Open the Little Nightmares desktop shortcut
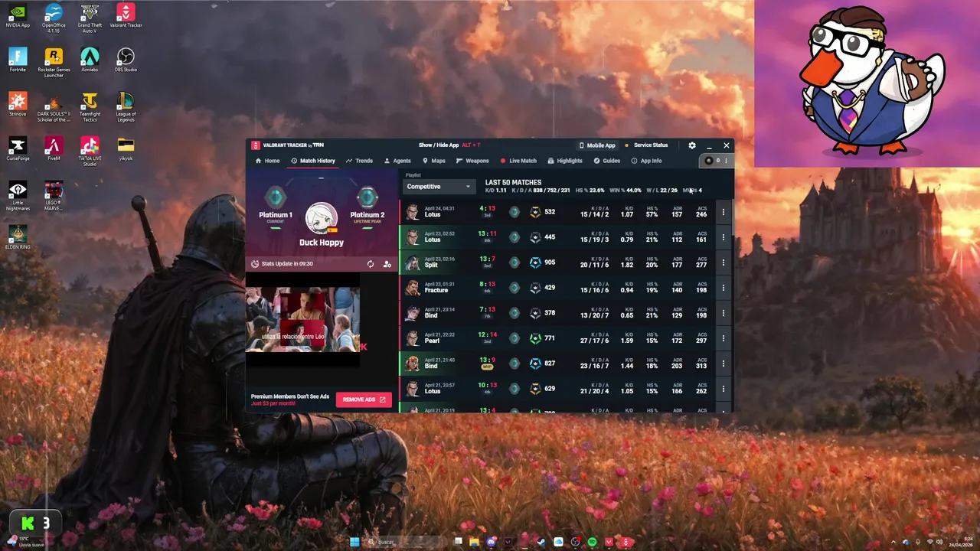The width and height of the screenshot is (980, 551). pyautogui.click(x=18, y=196)
